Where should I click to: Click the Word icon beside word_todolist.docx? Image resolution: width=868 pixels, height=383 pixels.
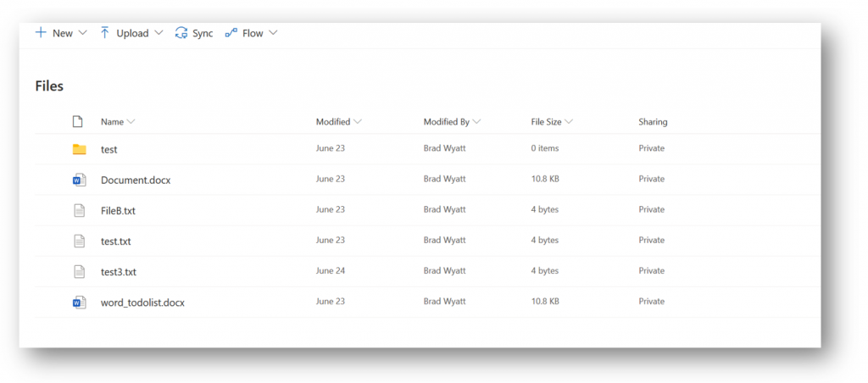tap(79, 303)
